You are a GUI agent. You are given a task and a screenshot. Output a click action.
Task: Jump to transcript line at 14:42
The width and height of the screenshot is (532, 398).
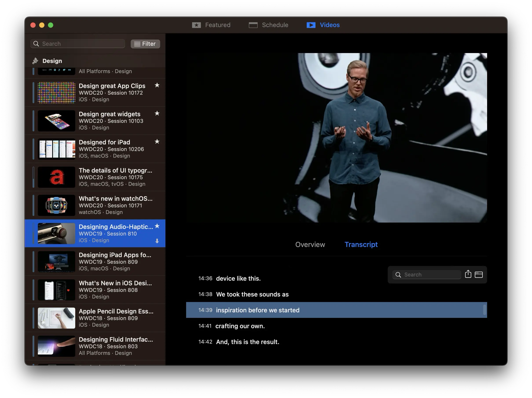click(x=248, y=342)
